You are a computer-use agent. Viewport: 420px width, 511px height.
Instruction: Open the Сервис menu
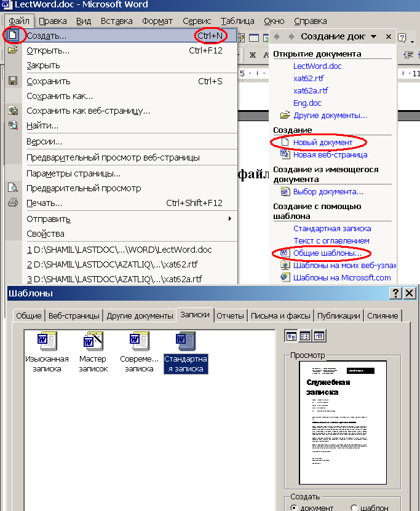[x=197, y=21]
